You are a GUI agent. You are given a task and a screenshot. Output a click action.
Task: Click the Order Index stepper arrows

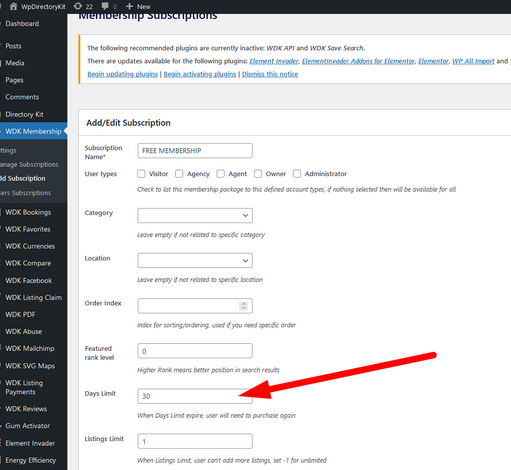[x=243, y=306]
